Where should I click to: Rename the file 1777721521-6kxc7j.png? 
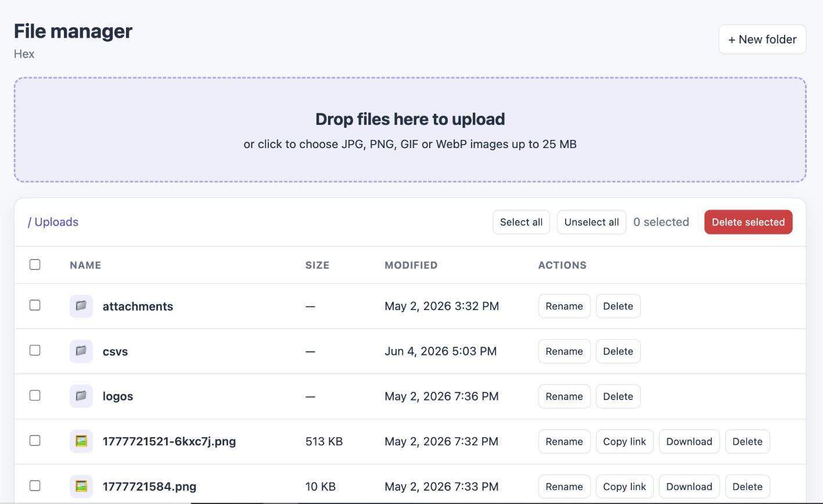click(564, 441)
